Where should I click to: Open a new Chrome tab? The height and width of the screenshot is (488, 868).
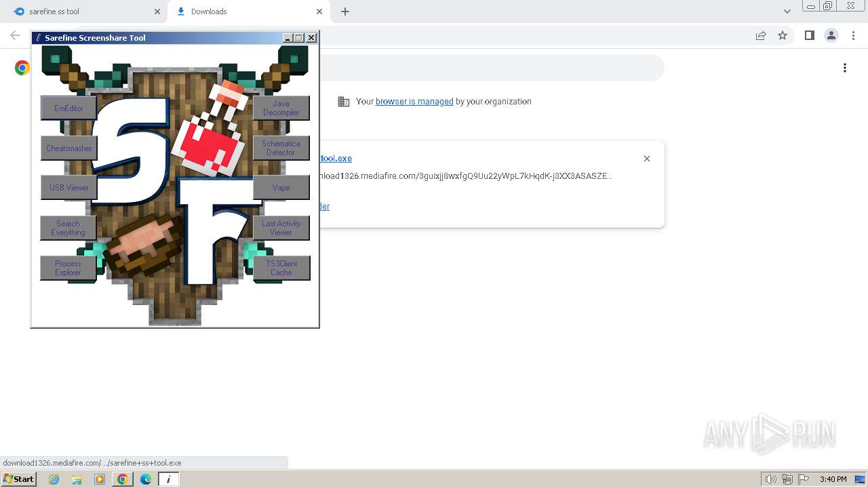pos(345,12)
